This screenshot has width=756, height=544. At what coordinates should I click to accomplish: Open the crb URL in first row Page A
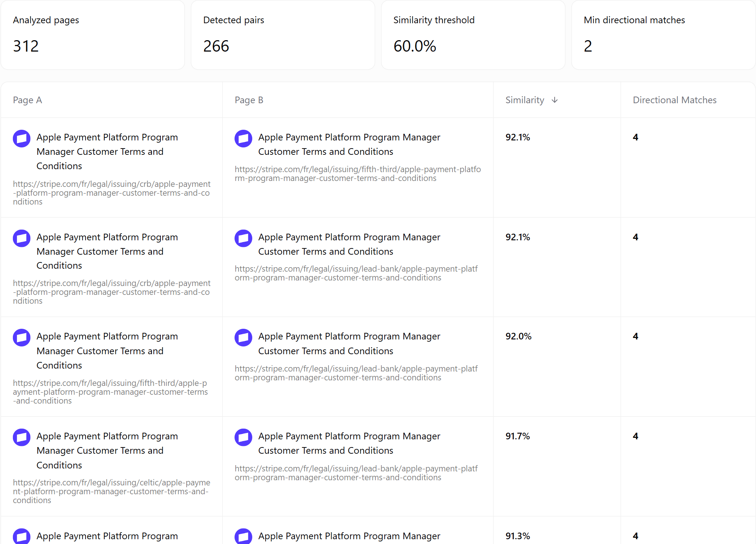click(112, 193)
